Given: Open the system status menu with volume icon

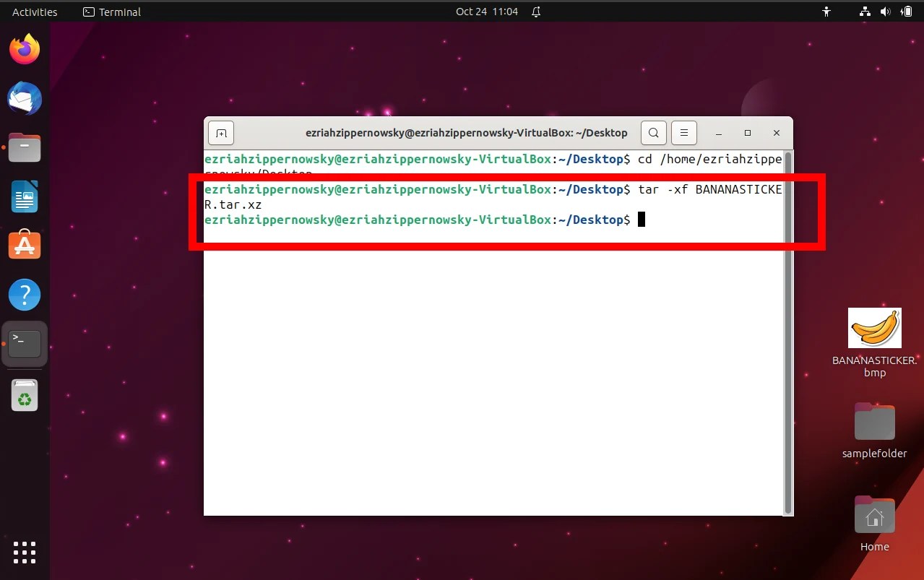Looking at the screenshot, I should click(885, 11).
